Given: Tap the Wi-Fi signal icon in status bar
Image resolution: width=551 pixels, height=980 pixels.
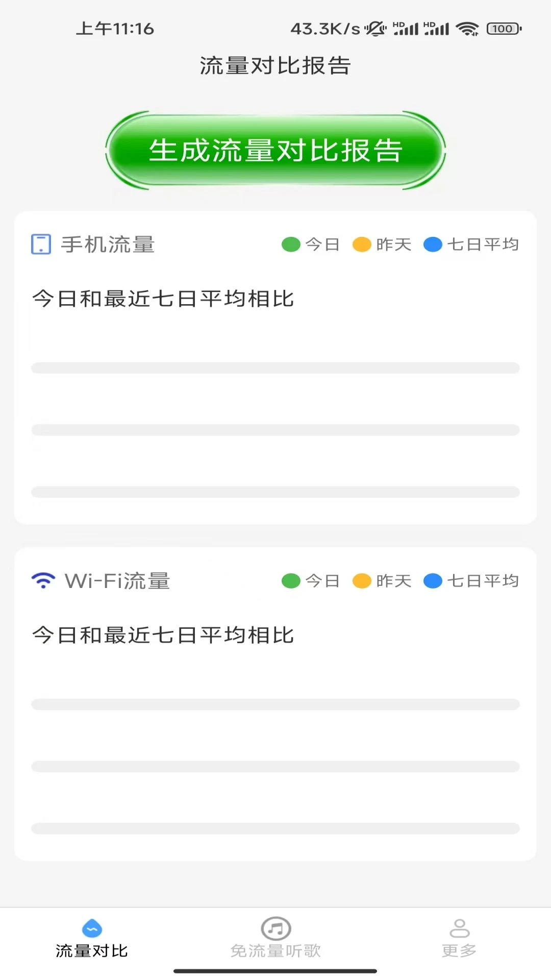Looking at the screenshot, I should click(x=467, y=29).
